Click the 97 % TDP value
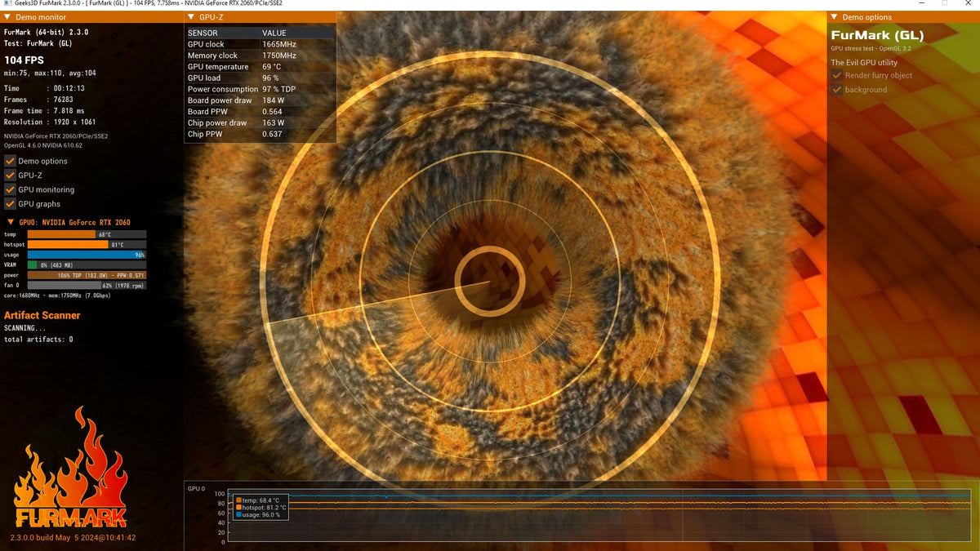The image size is (980, 551). (278, 89)
